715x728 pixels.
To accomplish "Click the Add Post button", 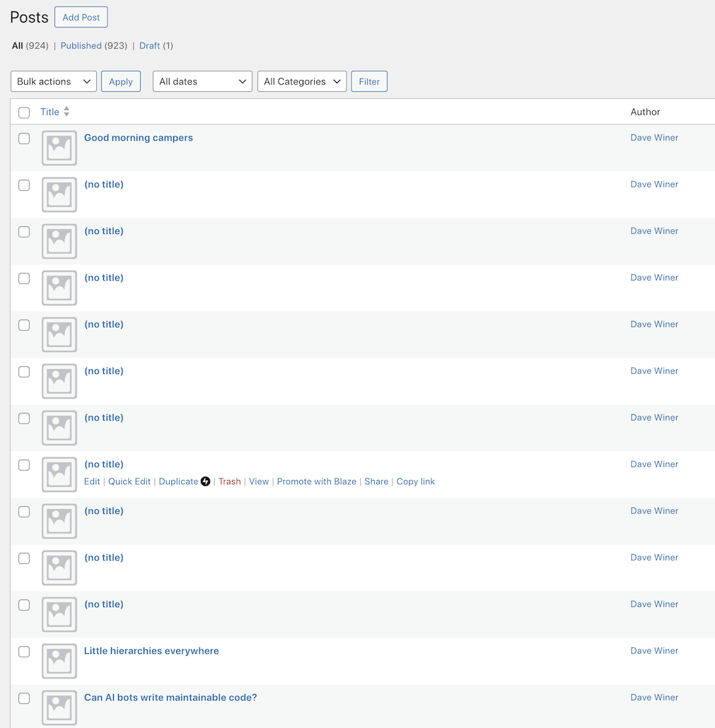I will 81,17.
